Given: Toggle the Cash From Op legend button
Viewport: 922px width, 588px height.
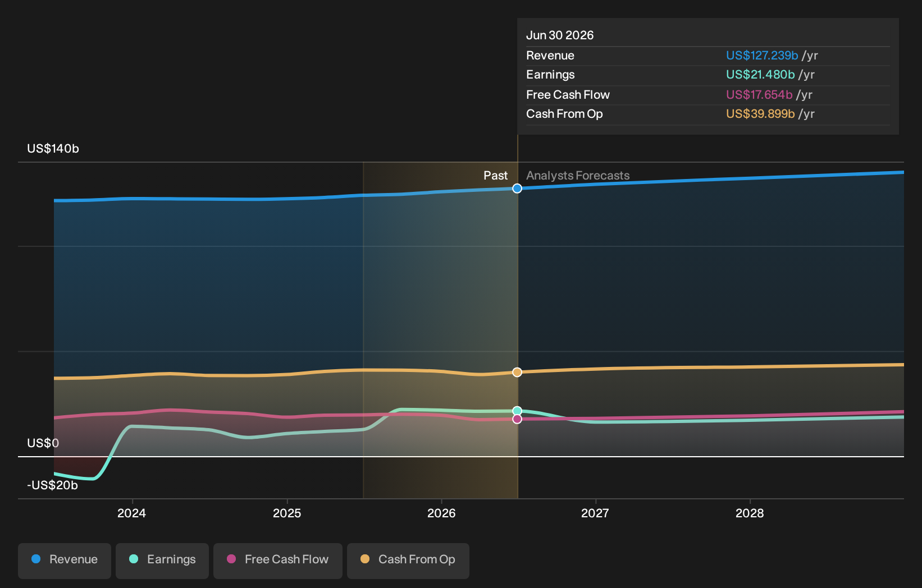Looking at the screenshot, I should click(x=408, y=561).
